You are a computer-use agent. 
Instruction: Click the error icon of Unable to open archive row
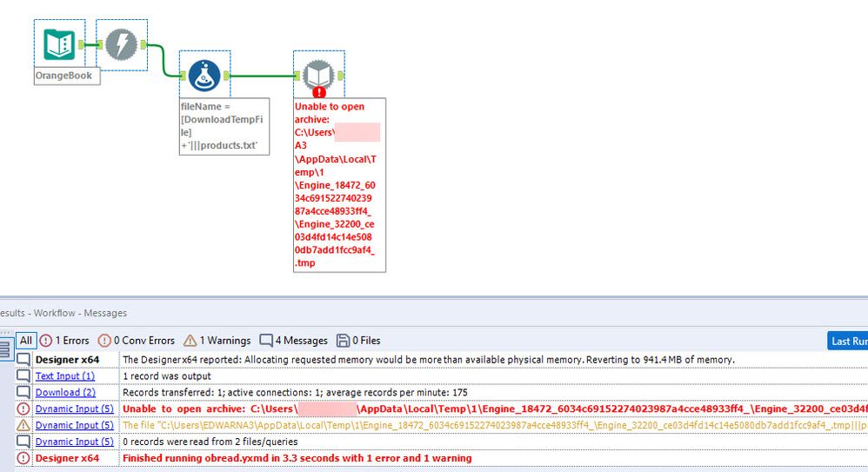pos(23,409)
